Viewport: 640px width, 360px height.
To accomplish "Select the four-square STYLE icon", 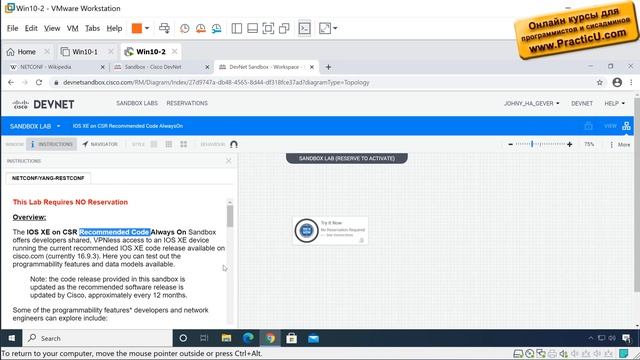I will (184, 144).
